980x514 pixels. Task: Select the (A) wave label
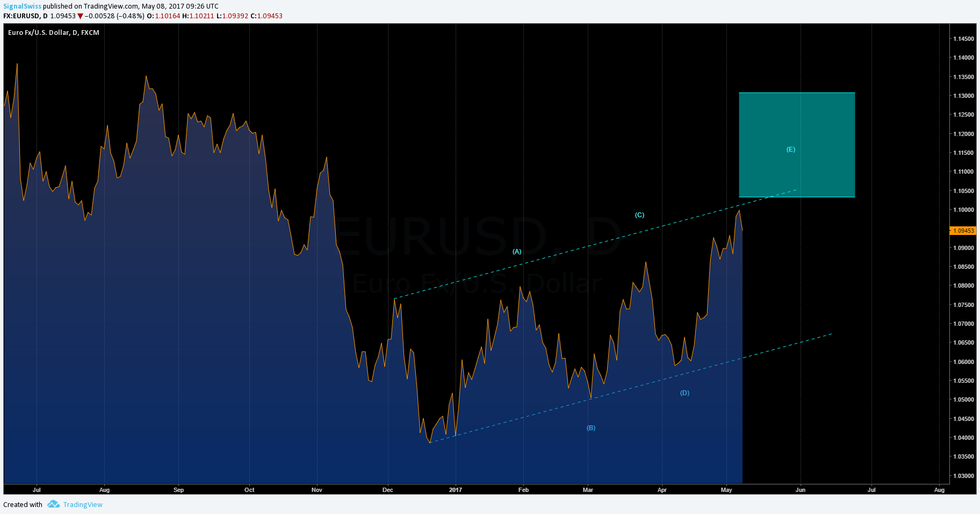tap(517, 252)
